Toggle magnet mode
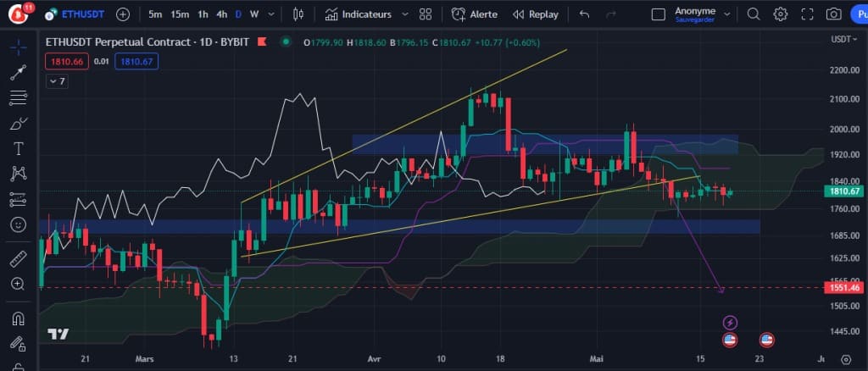The width and height of the screenshot is (868, 371). pyautogui.click(x=19, y=319)
